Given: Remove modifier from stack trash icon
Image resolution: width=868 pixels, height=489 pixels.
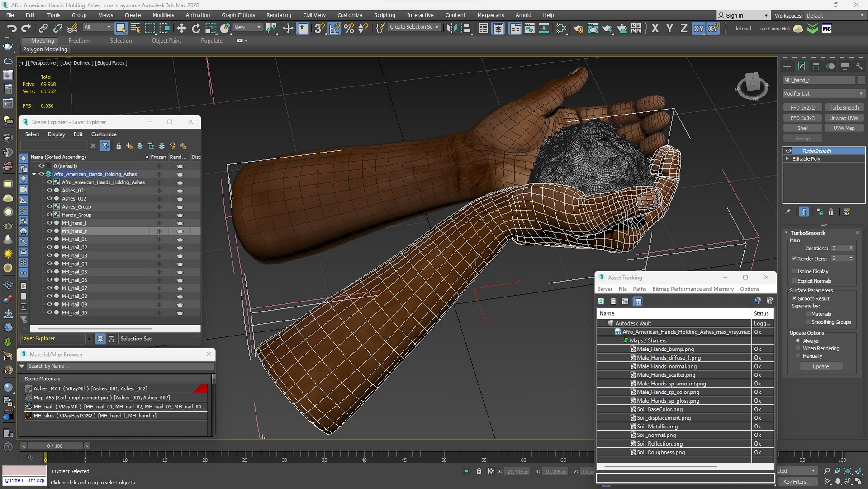Looking at the screenshot, I should pos(831,211).
